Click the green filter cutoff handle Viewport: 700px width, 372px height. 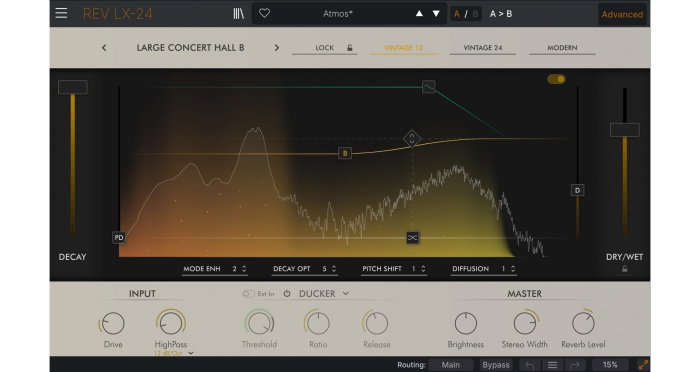429,87
